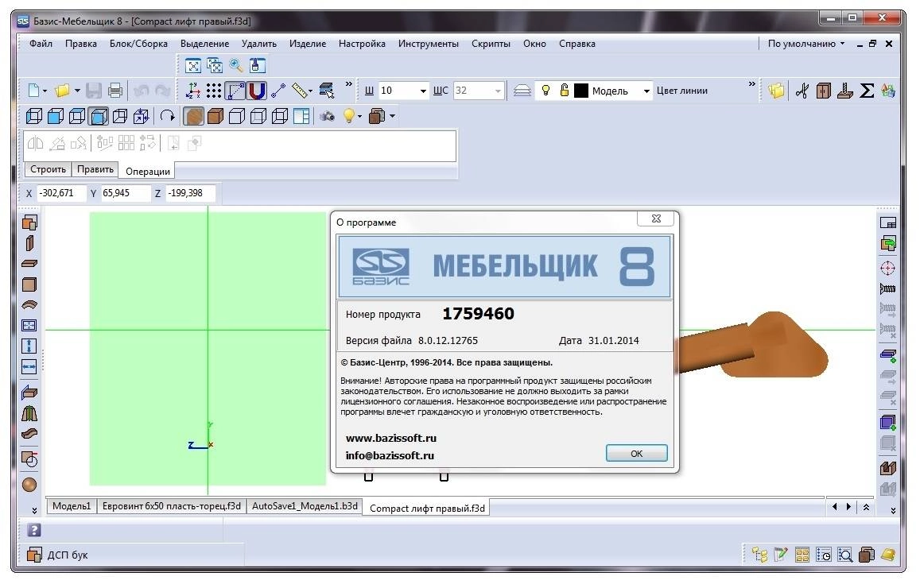The image size is (920, 588).
Task: Open the Модель layer dropdown
Action: pos(646,91)
